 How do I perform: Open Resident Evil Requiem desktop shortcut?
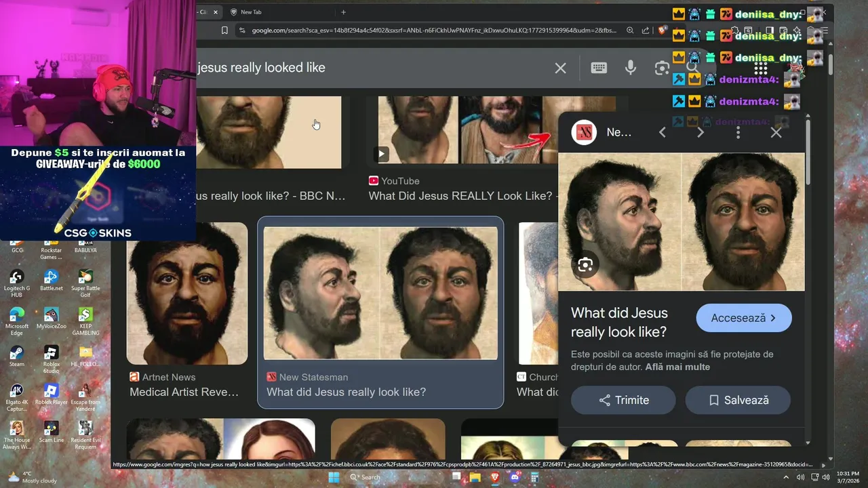(85, 435)
